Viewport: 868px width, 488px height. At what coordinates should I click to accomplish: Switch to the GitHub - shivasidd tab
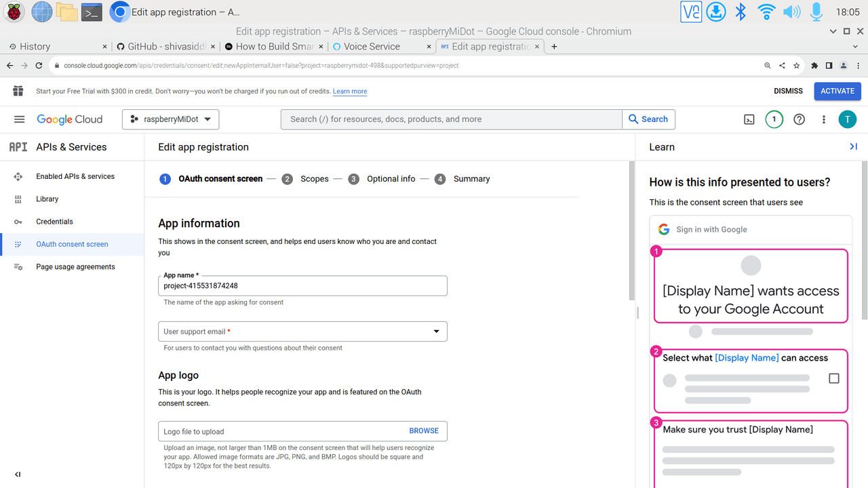pos(165,46)
